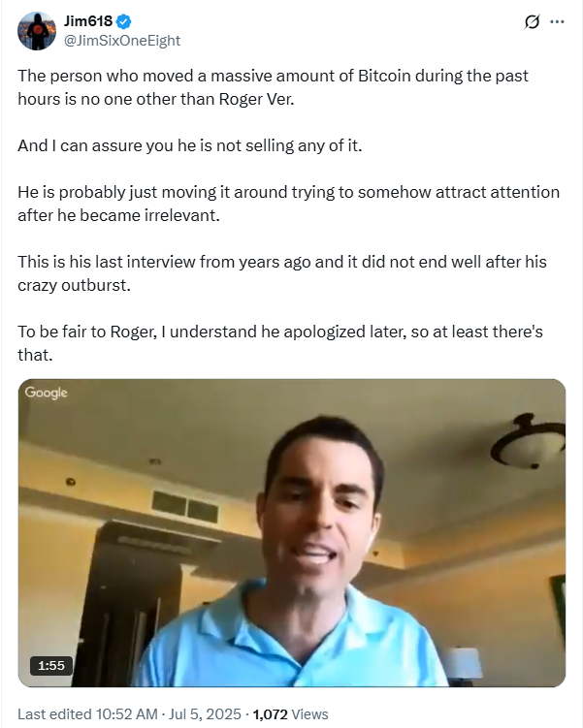Visit the @JimSixOneEight handle link
This screenshot has height=728, width=583.
coord(121,41)
